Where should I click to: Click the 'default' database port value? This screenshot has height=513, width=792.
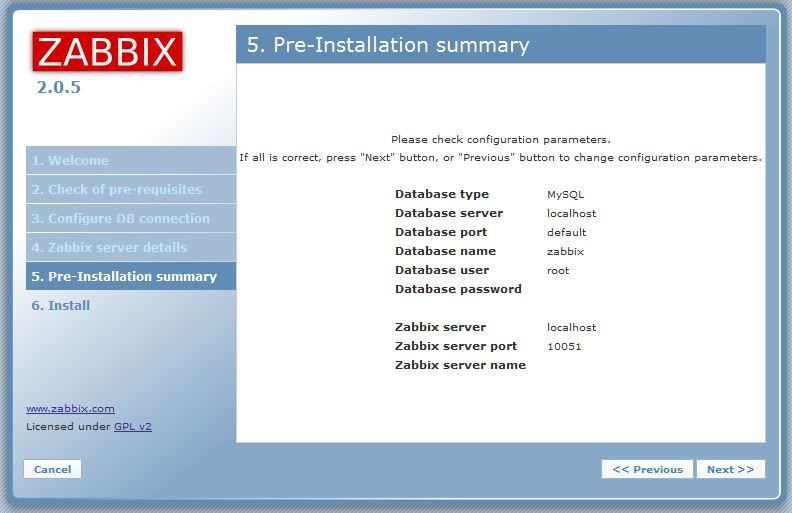tap(566, 232)
